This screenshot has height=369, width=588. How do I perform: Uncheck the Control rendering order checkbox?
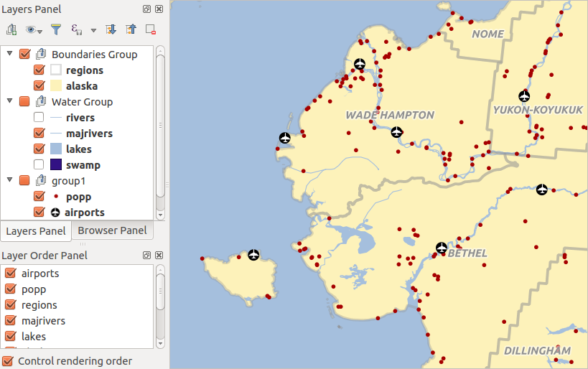click(x=9, y=361)
